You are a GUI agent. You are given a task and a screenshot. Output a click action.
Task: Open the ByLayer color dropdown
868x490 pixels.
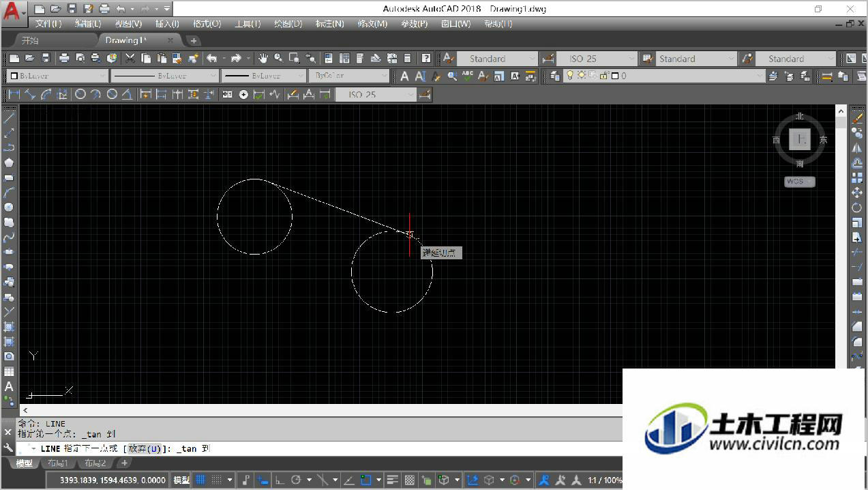coord(57,76)
